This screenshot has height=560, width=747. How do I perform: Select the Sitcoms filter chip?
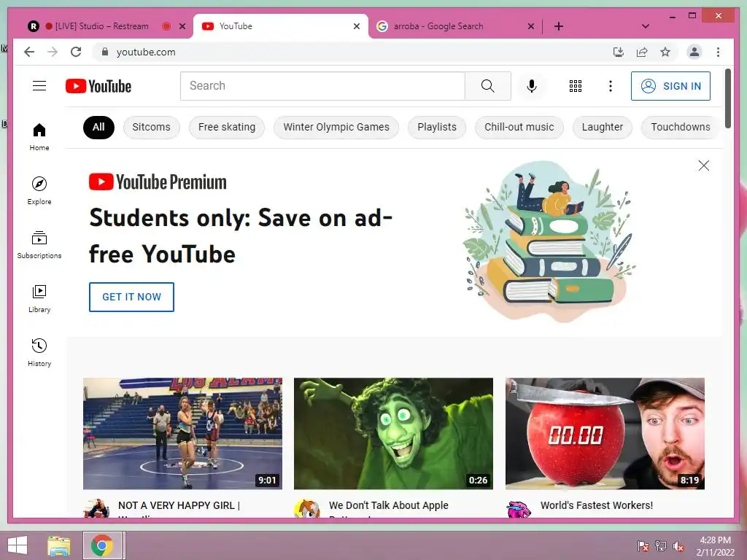(x=151, y=127)
